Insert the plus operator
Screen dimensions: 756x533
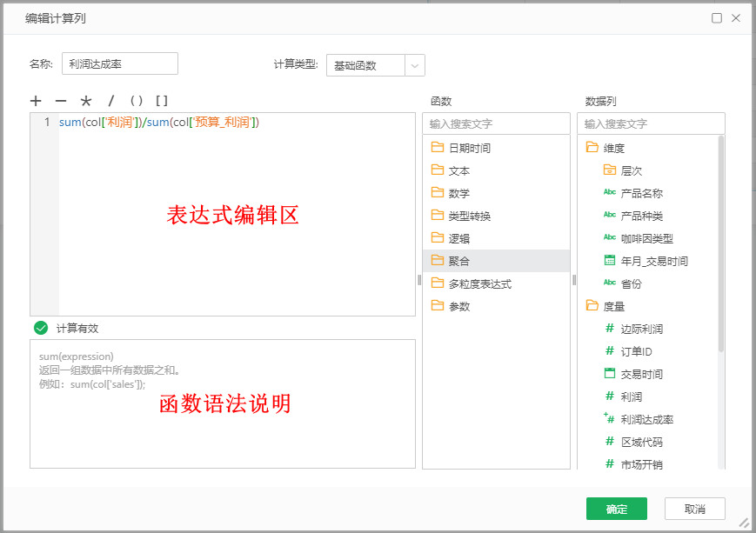pos(36,101)
